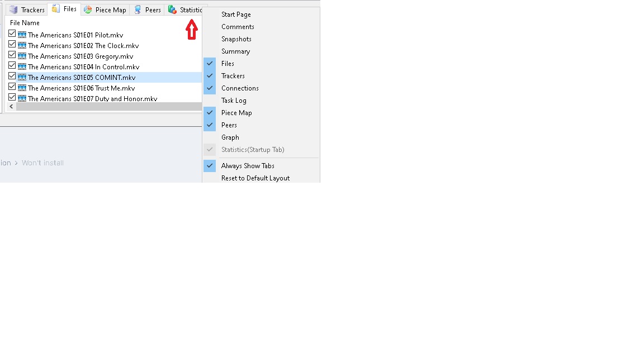Viewport: 644px width, 362px height.
Task: Switch to the Piece Map tab
Action: click(x=105, y=10)
